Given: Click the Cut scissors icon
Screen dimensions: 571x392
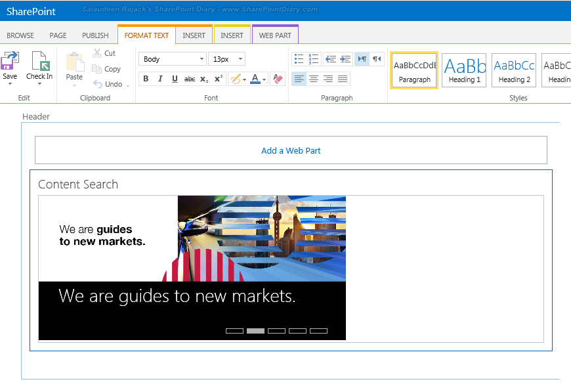Looking at the screenshot, I should 96,53.
